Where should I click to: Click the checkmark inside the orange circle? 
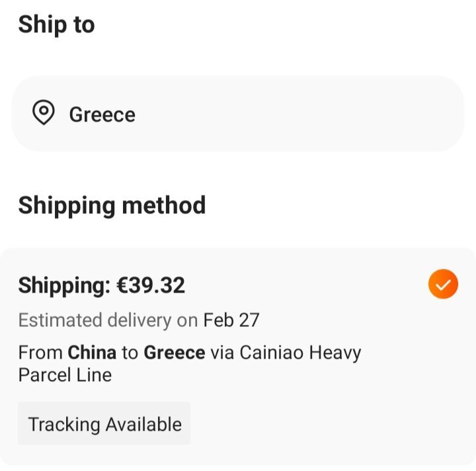pyautogui.click(x=443, y=285)
